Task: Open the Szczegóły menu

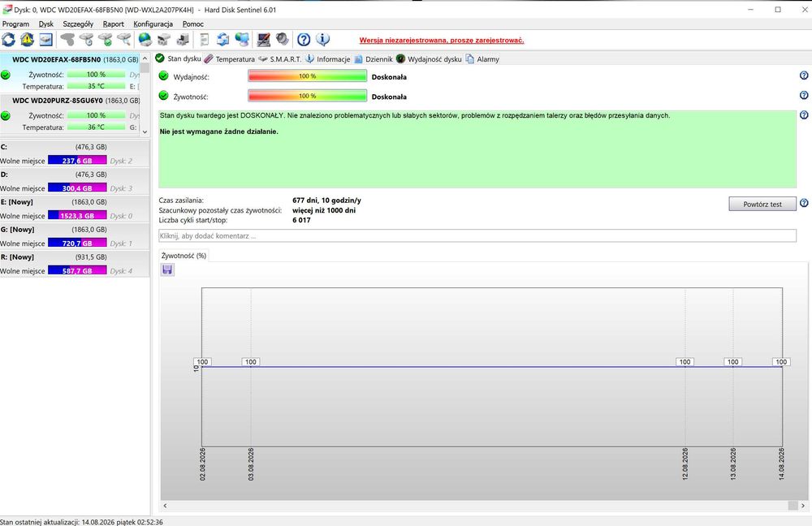Action: (78, 24)
